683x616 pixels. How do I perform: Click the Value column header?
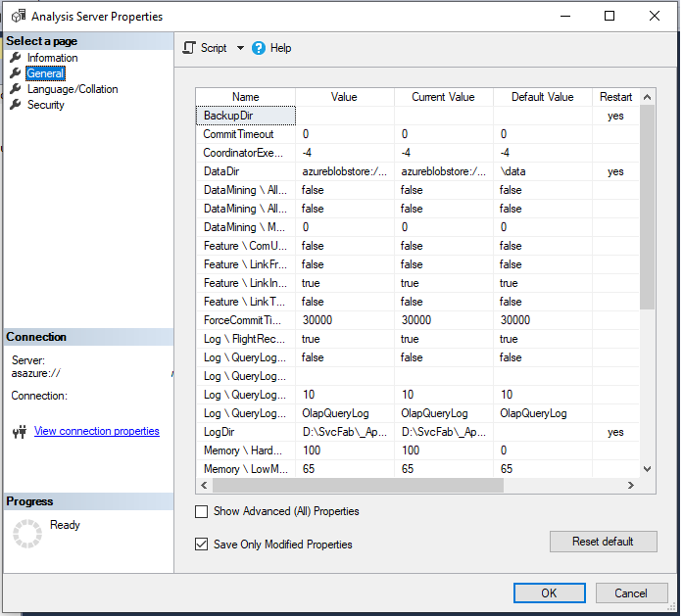[344, 97]
